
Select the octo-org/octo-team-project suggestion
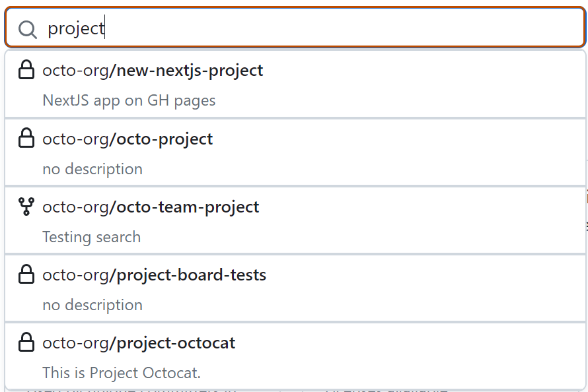[x=151, y=206]
